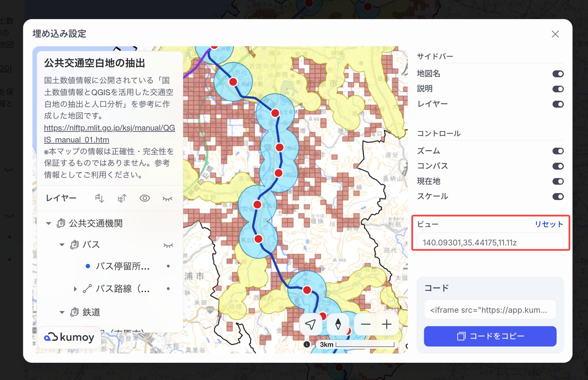Collapse the 鉄道 layer group

point(62,312)
